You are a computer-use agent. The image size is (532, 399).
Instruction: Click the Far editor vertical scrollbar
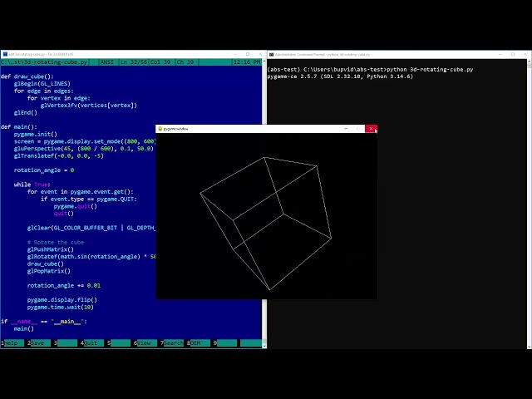264,204
